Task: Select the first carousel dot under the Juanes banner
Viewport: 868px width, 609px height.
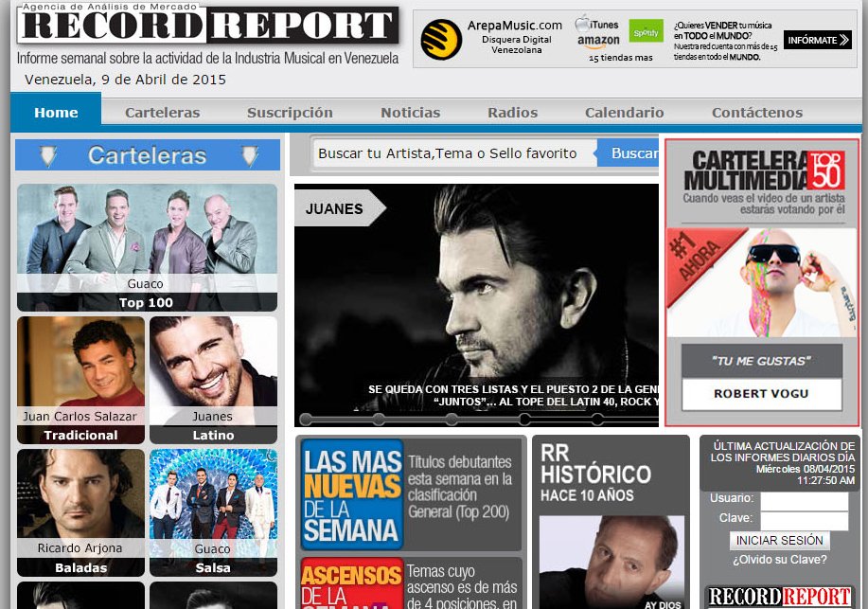Action: point(306,419)
